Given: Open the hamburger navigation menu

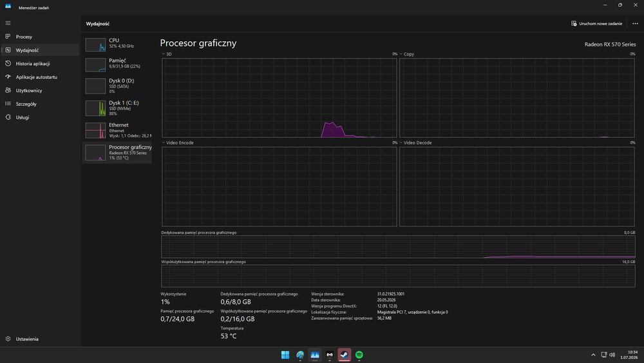Looking at the screenshot, I should [8, 23].
